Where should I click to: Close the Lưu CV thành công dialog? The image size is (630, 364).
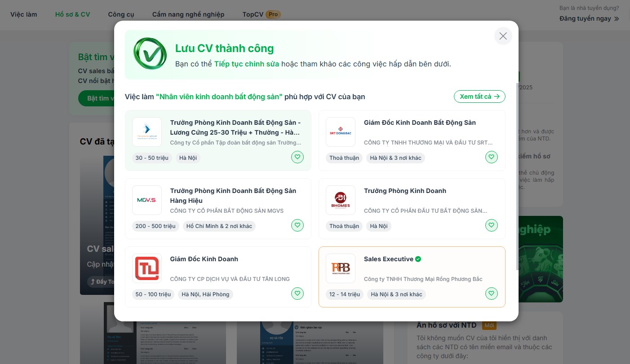503,36
